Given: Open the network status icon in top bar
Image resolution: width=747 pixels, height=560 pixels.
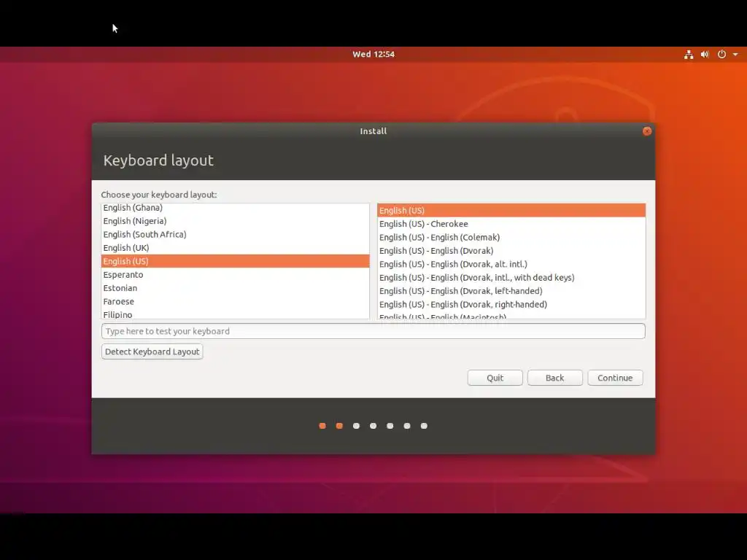Looking at the screenshot, I should (689, 54).
